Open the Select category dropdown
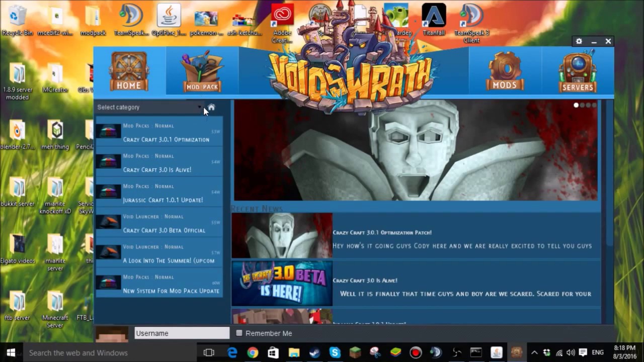Viewport: 644px width, 362px height. click(149, 107)
